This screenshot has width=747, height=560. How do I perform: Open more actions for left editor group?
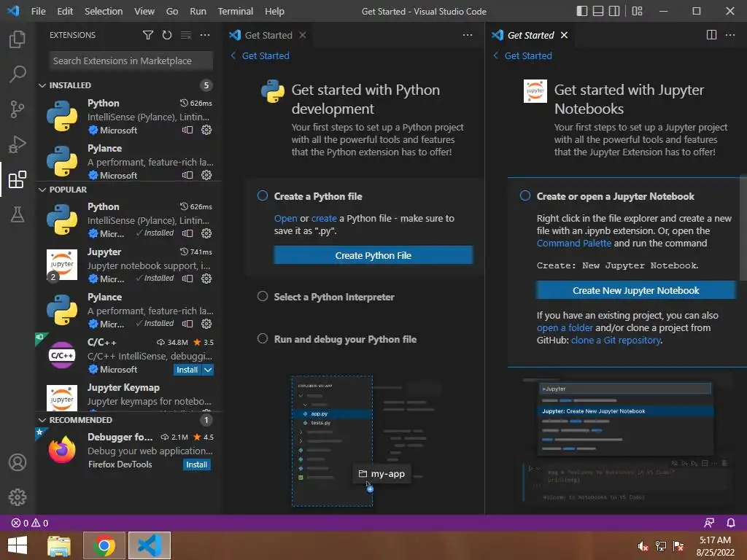click(x=468, y=35)
